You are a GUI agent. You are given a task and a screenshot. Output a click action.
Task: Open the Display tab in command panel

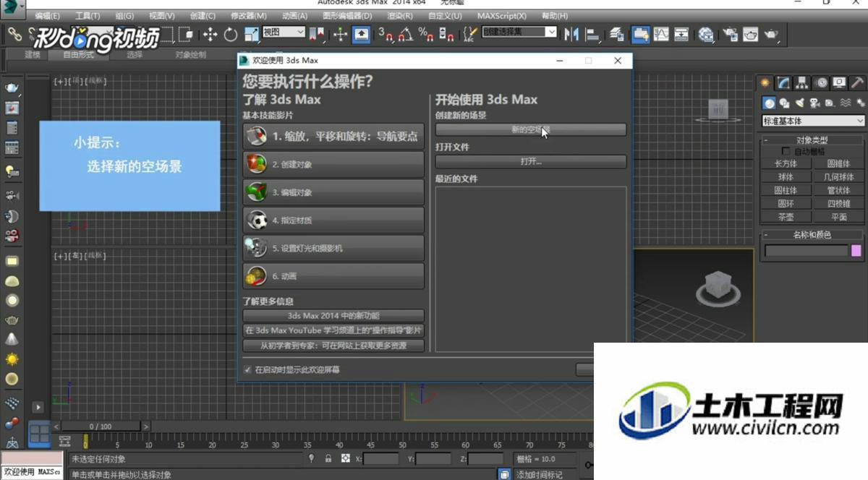pos(839,82)
